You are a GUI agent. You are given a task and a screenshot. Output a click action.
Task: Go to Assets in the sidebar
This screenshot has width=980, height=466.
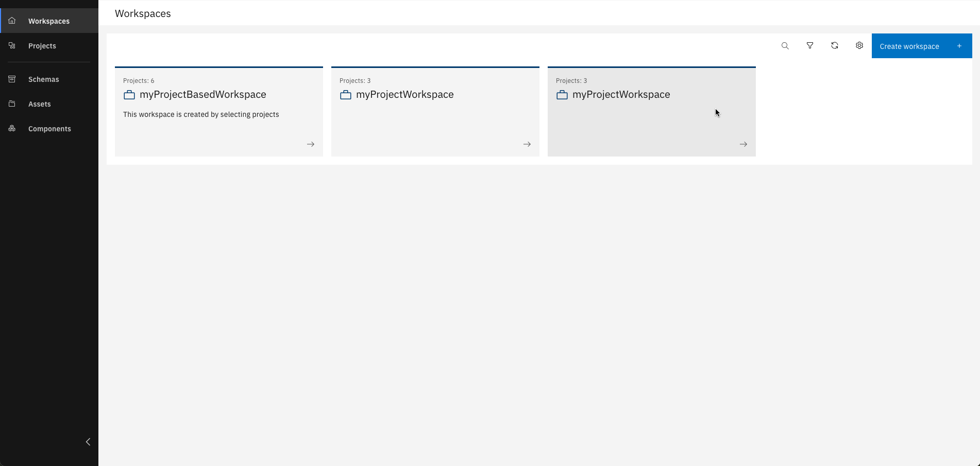tap(40, 104)
